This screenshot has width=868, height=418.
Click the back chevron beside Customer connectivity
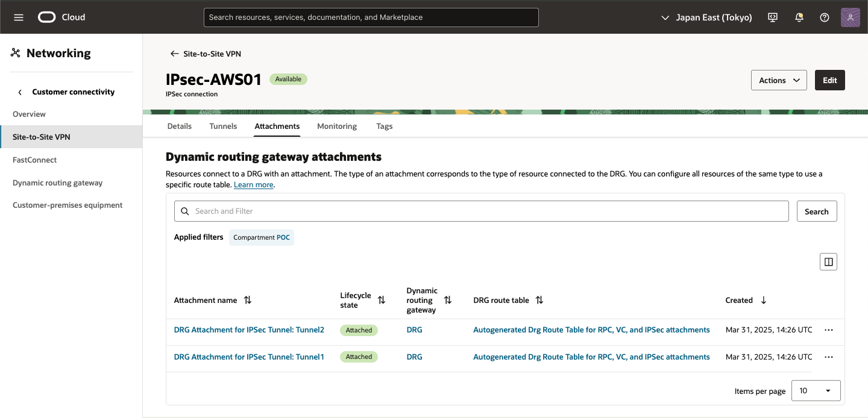coord(20,92)
